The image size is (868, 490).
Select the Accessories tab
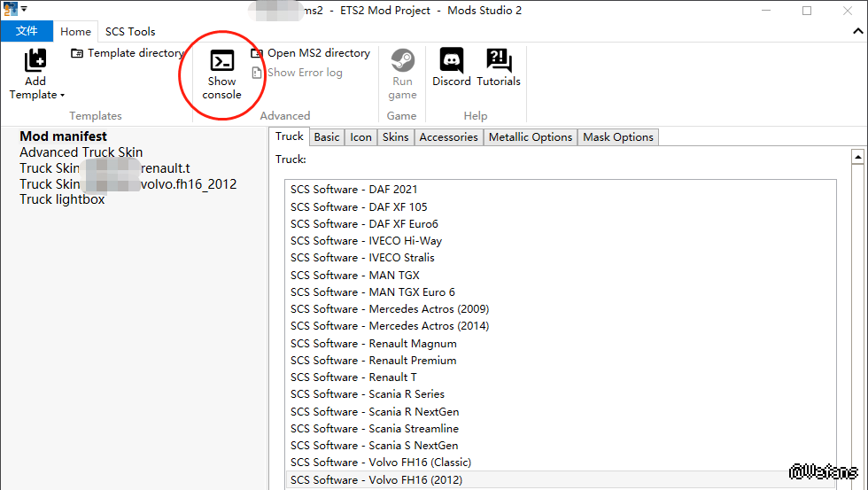tap(448, 137)
